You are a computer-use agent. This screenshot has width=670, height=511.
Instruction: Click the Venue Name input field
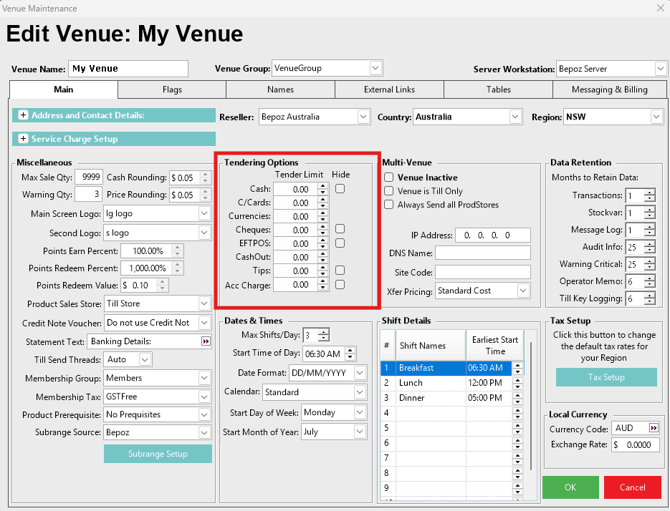coord(128,69)
